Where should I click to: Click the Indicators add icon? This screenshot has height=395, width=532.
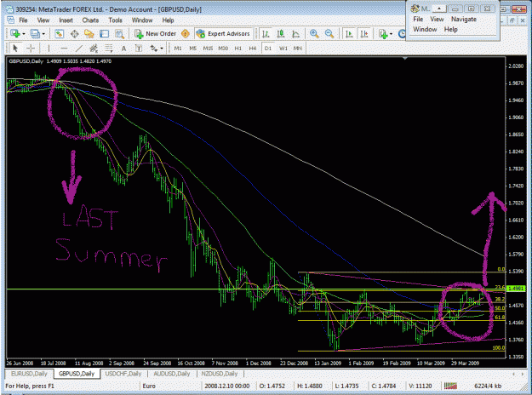[383, 33]
